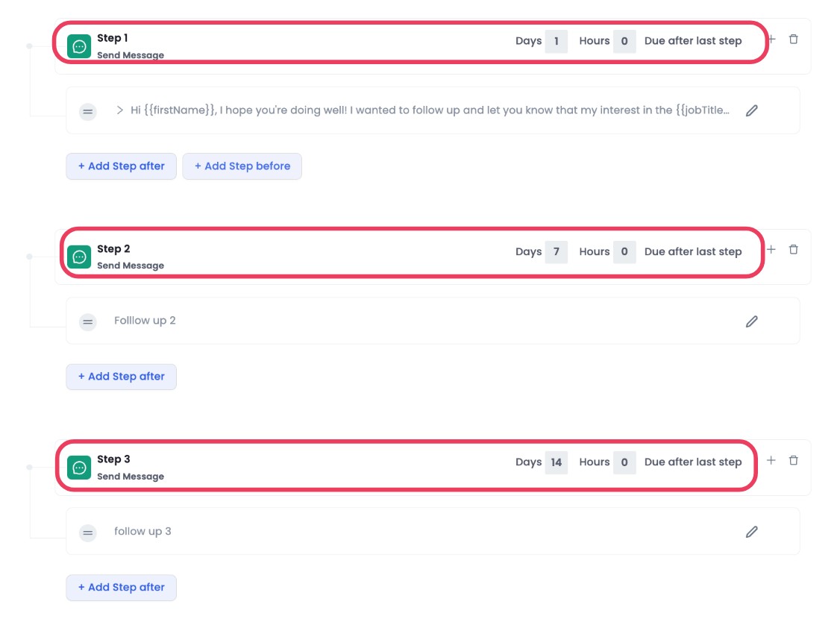The image size is (840, 622).
Task: Click Add Step after under Step 1
Action: [x=121, y=166]
